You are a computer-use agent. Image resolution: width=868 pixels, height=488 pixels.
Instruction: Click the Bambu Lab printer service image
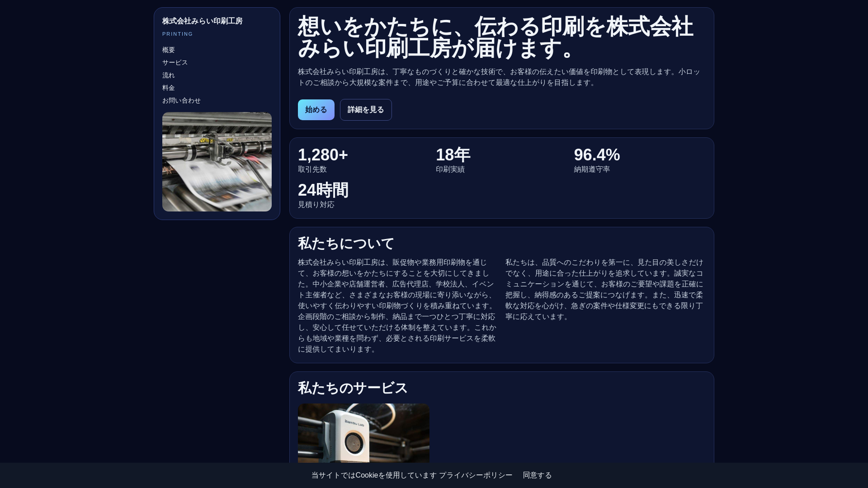pos(363,433)
